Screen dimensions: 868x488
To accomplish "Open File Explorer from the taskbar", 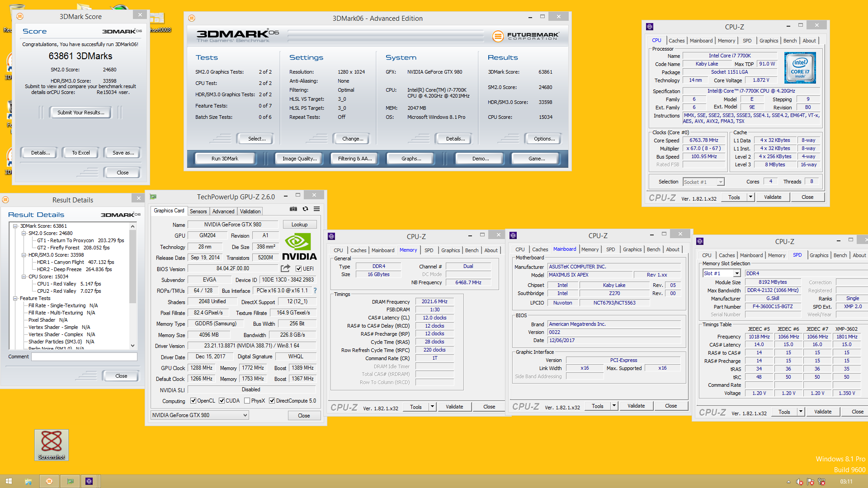I will pyautogui.click(x=28, y=481).
